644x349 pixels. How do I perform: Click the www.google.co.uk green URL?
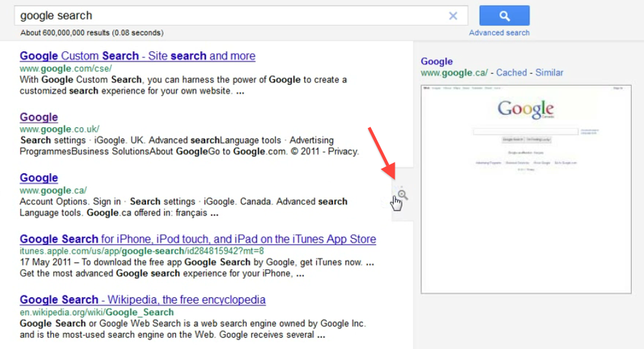(59, 129)
